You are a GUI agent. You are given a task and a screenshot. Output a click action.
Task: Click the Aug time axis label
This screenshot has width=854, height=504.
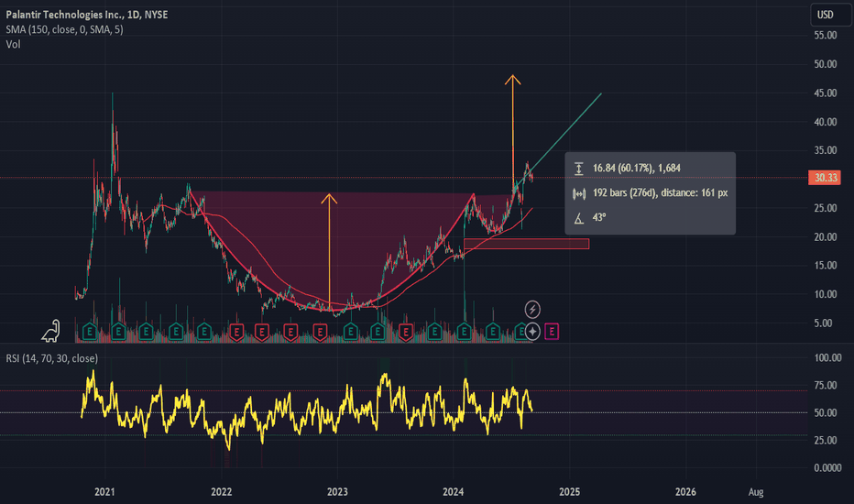point(755,492)
